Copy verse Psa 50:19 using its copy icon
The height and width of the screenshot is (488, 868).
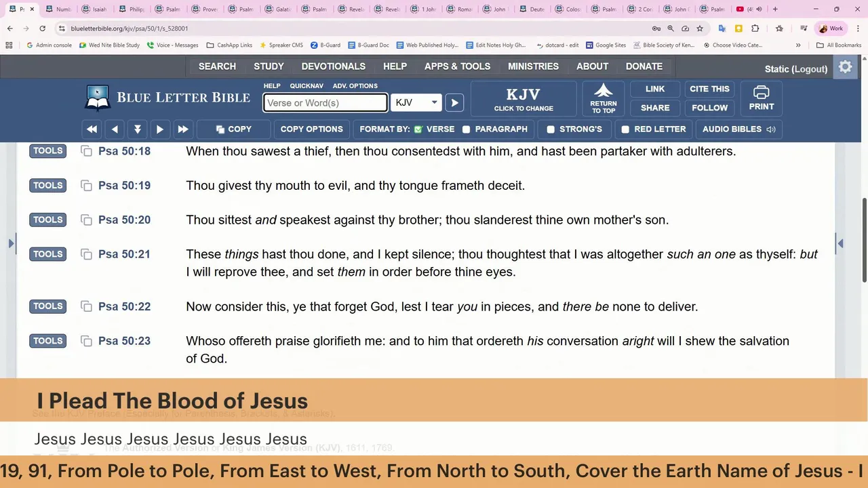pyautogui.click(x=86, y=186)
